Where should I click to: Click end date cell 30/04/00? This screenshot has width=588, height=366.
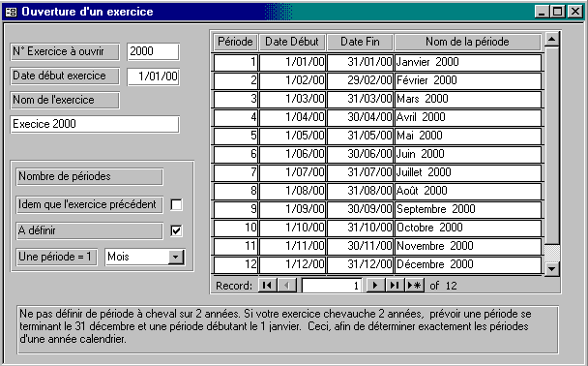point(360,117)
